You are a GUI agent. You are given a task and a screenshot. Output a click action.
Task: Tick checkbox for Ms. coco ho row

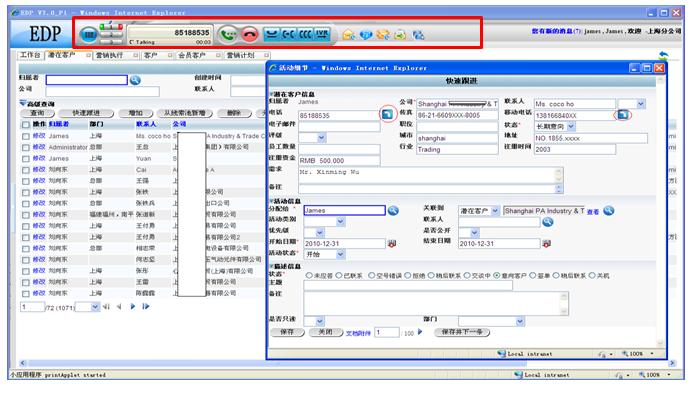26,136
